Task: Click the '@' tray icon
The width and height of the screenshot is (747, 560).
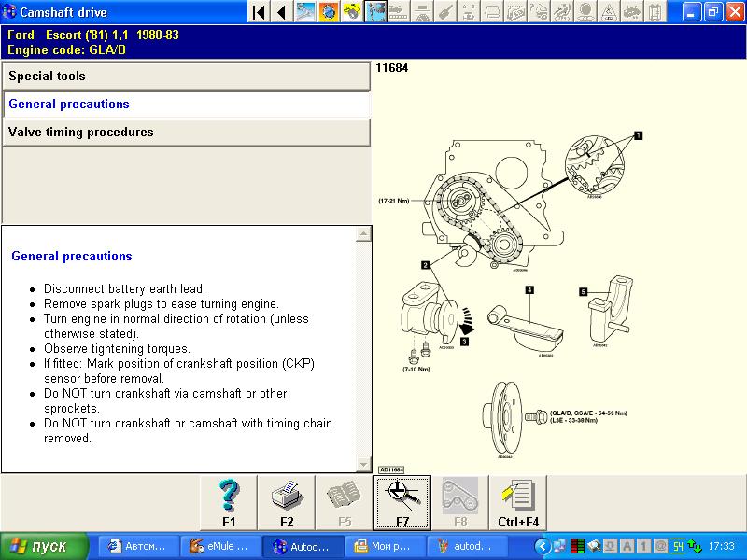Action: [661, 546]
